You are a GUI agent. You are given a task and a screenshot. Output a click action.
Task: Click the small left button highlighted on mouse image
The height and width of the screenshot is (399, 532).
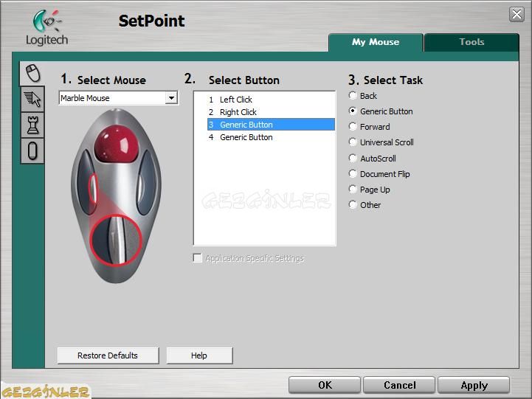[93, 187]
